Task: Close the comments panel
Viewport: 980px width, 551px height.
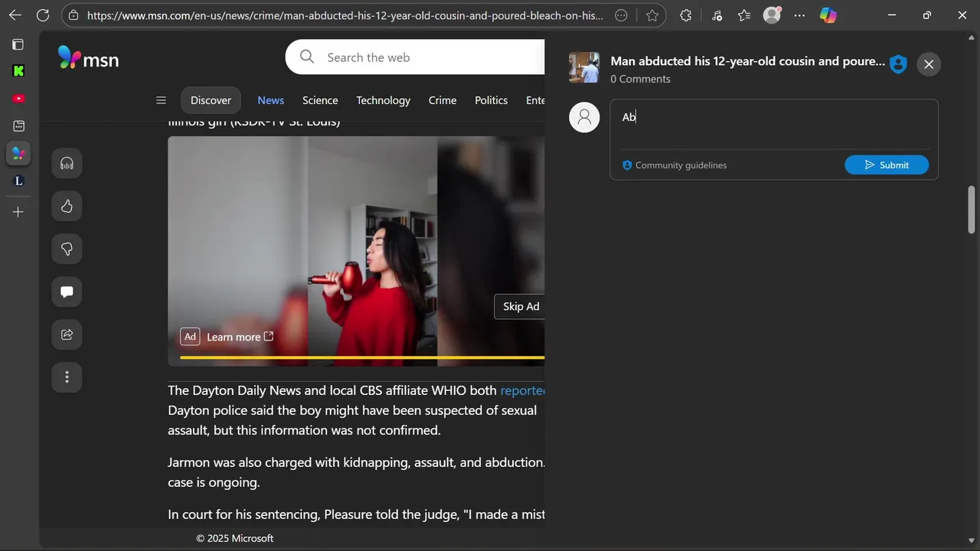Action: pyautogui.click(x=929, y=64)
